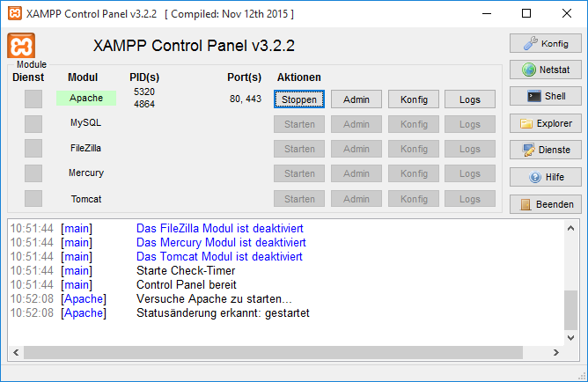
Task: Toggle the Apache Dienst checkbox
Action: (x=33, y=99)
